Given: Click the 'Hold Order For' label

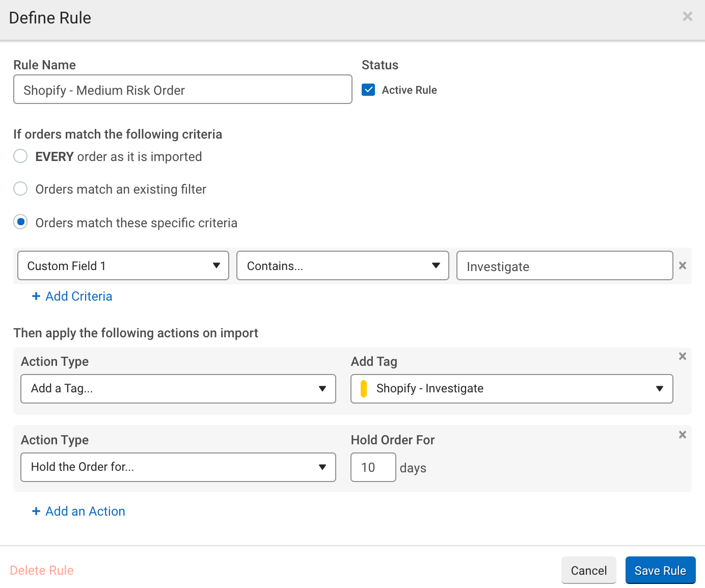Looking at the screenshot, I should point(393,440).
